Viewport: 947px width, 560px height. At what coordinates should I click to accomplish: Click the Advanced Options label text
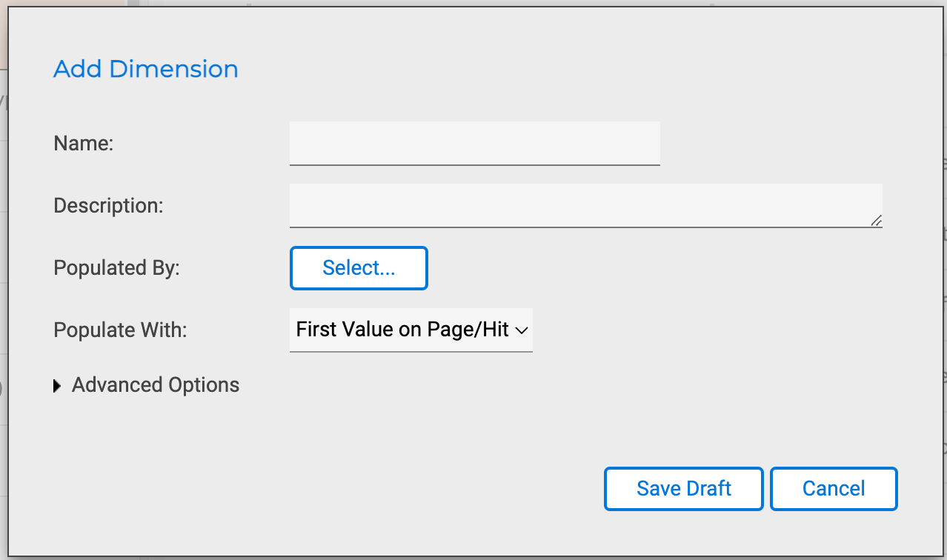coord(156,385)
